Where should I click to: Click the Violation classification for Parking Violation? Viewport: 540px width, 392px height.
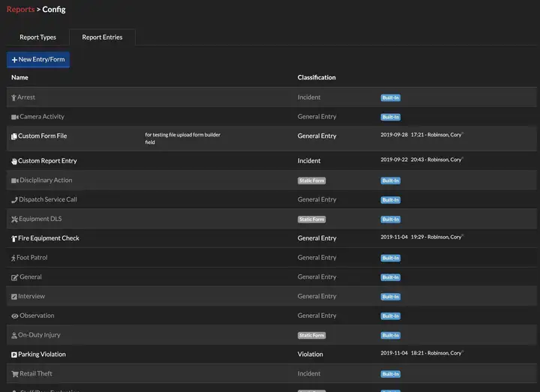[310, 354]
